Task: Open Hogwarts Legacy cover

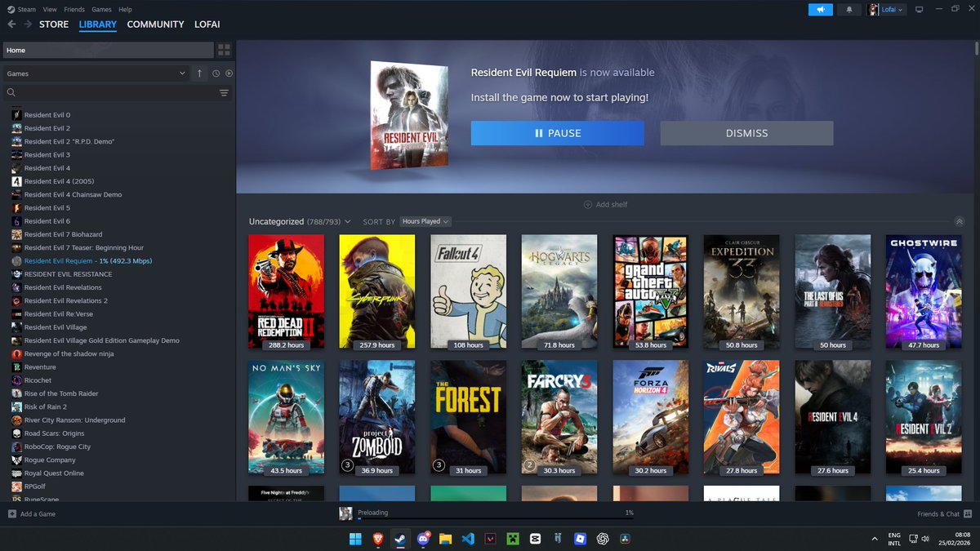Action: click(559, 291)
